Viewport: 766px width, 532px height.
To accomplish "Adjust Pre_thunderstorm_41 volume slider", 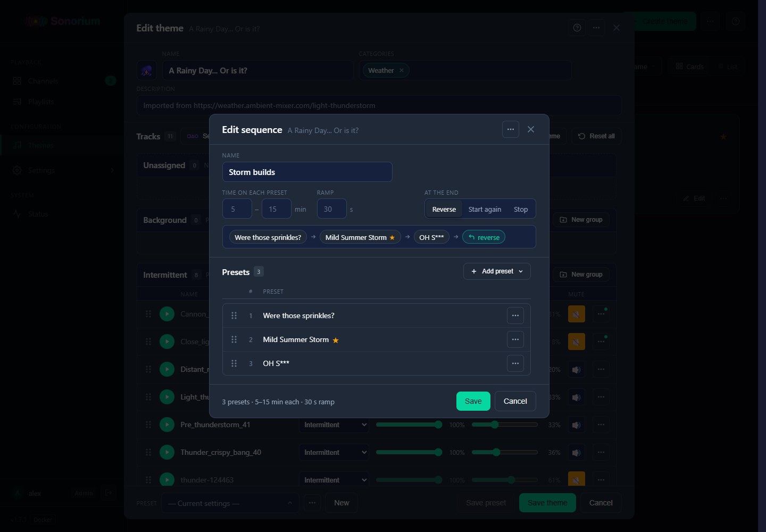I will [x=409, y=425].
